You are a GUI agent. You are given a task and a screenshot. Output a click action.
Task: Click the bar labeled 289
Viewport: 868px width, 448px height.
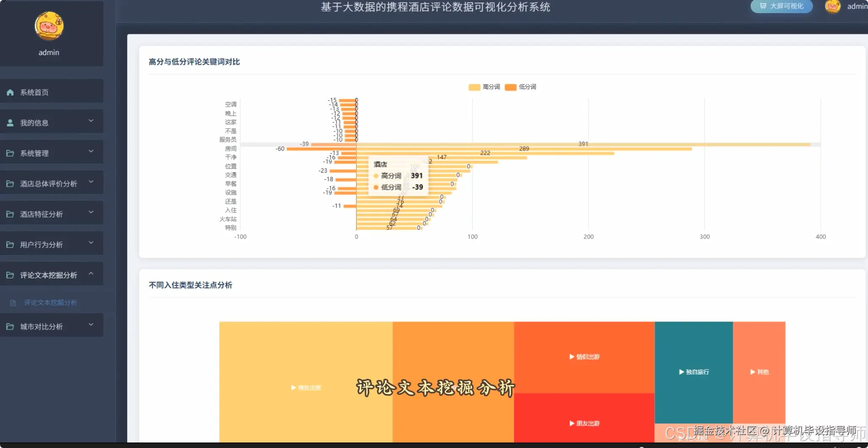point(524,149)
